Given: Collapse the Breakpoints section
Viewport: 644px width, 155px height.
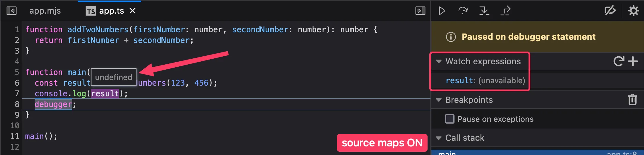Looking at the screenshot, I should tap(439, 100).
